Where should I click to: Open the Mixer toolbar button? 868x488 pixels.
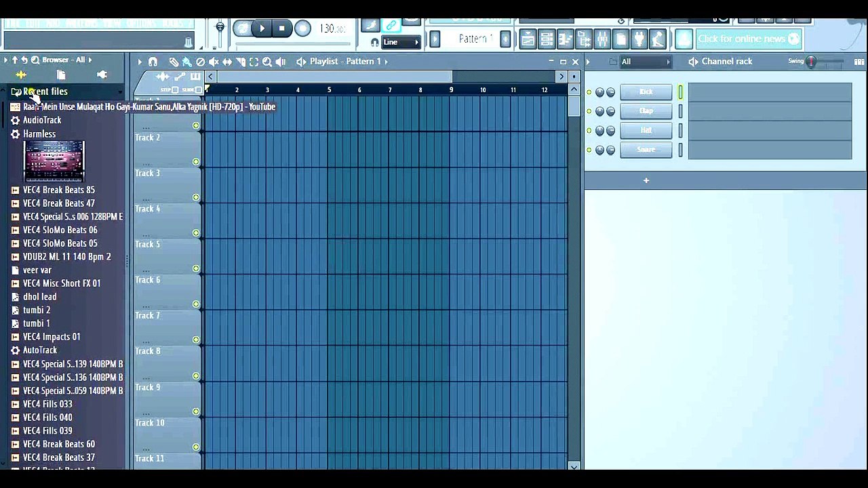tap(602, 39)
